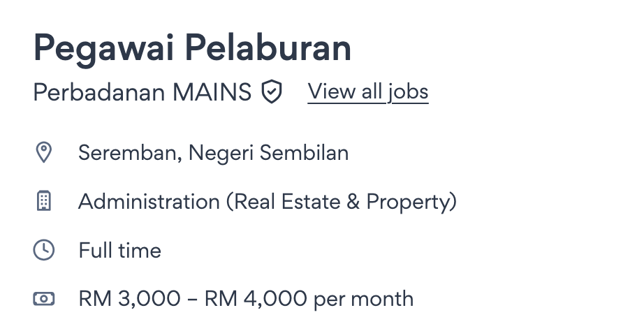Click the "Full time" work type text
The image size is (644, 331).
pos(119,250)
